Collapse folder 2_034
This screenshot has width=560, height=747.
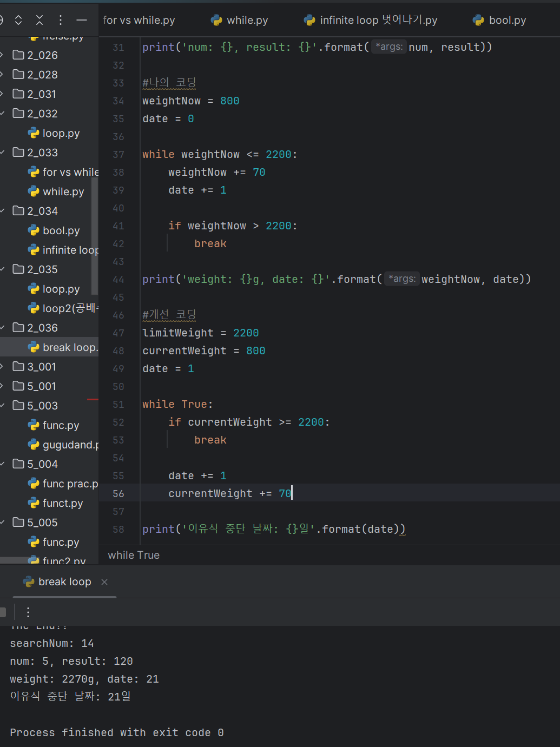pos(2,211)
